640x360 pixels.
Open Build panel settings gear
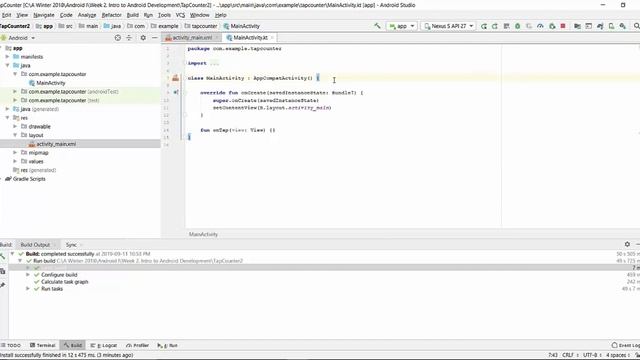(627, 244)
